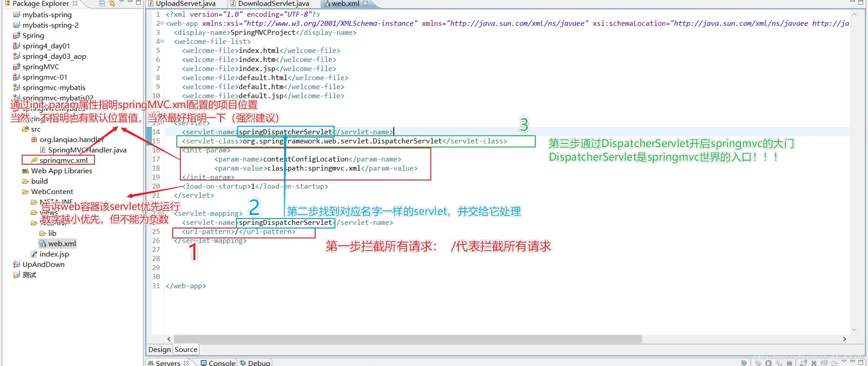Image resolution: width=868 pixels, height=366 pixels.
Task: Click the Console view icon
Action: [204, 363]
